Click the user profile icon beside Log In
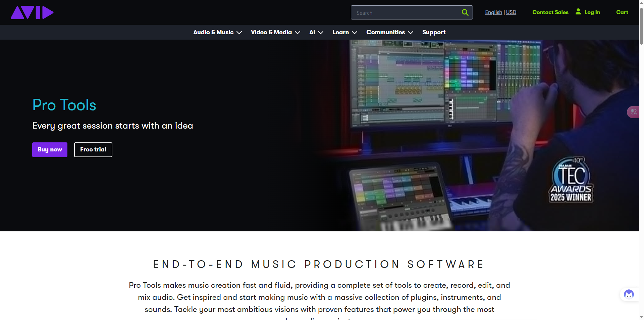 [x=578, y=11]
